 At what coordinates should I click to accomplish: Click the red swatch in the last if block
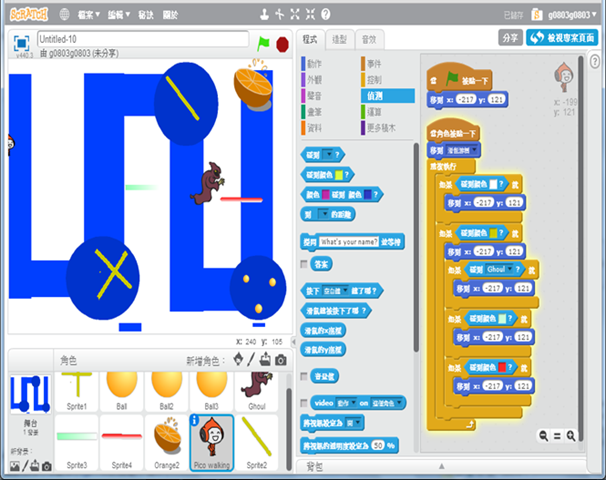pos(502,368)
